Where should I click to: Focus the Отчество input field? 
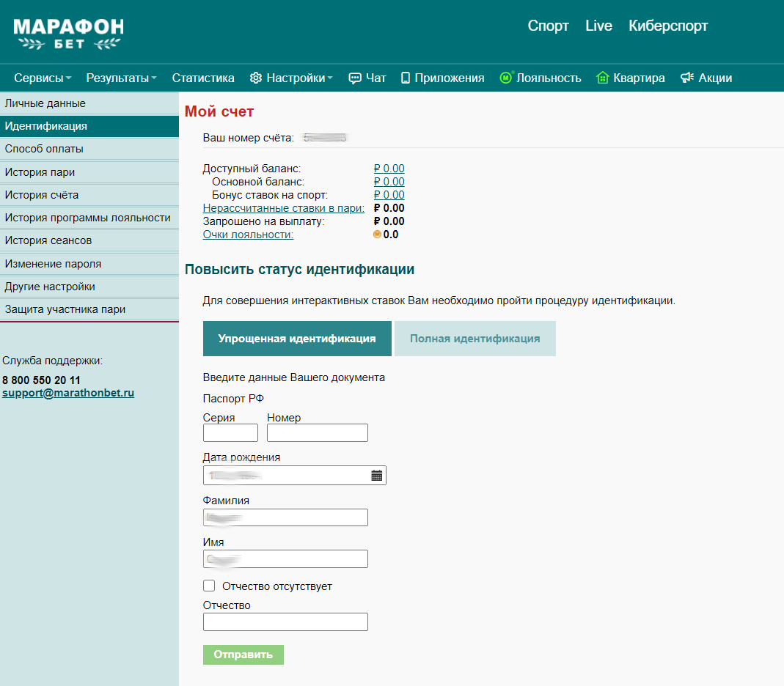285,622
